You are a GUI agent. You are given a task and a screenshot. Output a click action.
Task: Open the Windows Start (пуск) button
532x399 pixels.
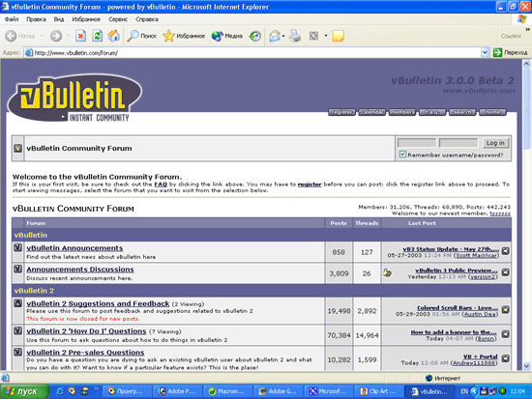coord(24,391)
